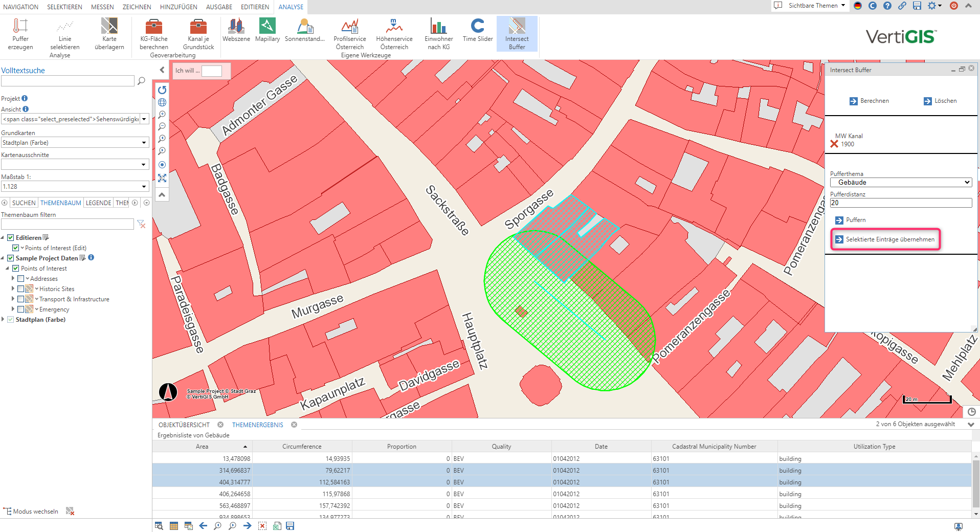
Task: Click the Pufferdistanz input field
Action: pos(900,203)
